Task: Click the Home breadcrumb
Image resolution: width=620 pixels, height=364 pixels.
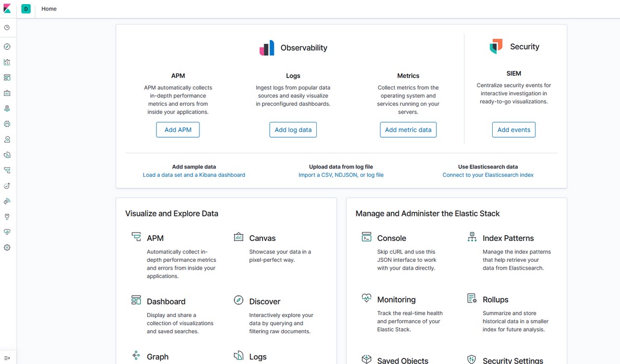Action: point(49,9)
